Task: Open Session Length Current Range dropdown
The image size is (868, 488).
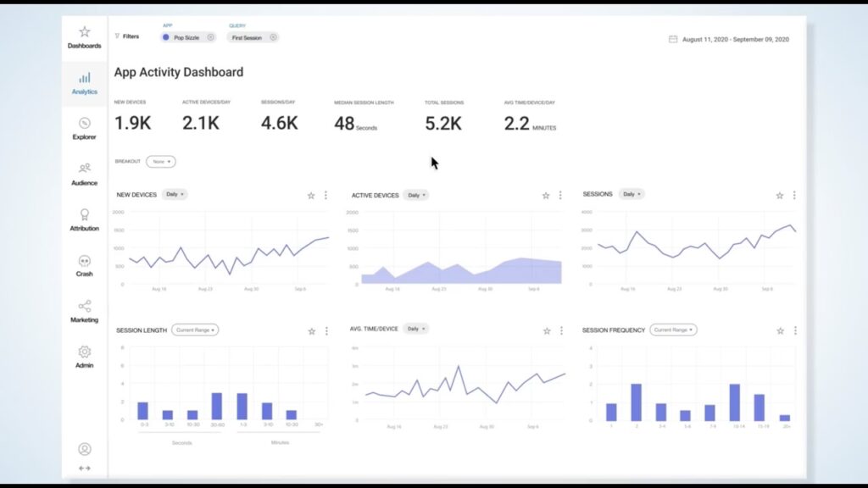Action: pos(195,330)
